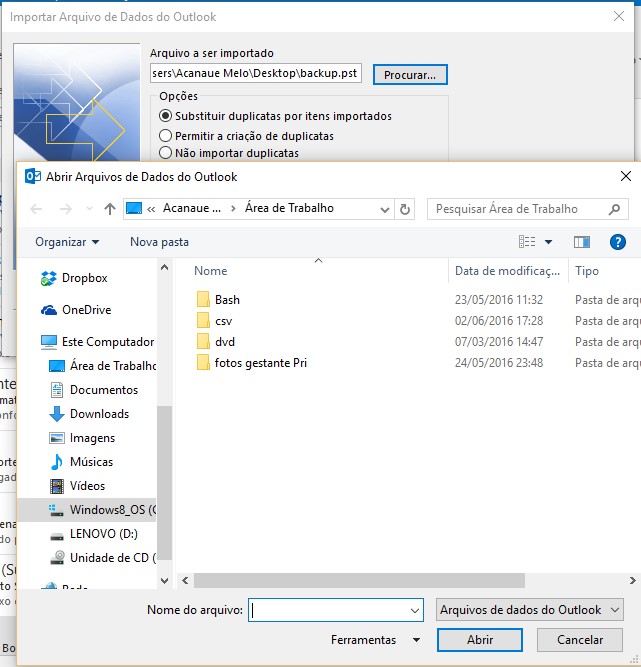
Task: Click the fotos gestante Pri folder icon
Action: click(x=203, y=362)
